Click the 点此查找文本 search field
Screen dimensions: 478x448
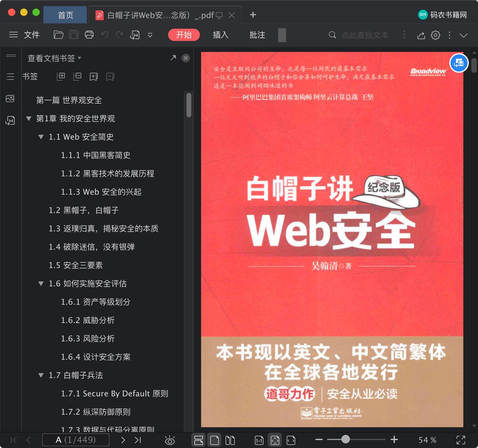(x=365, y=35)
